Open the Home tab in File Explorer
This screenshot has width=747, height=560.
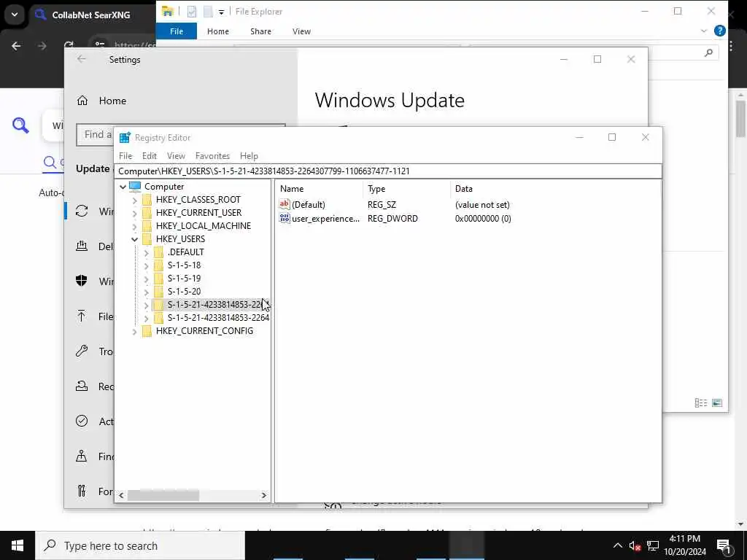coord(218,31)
